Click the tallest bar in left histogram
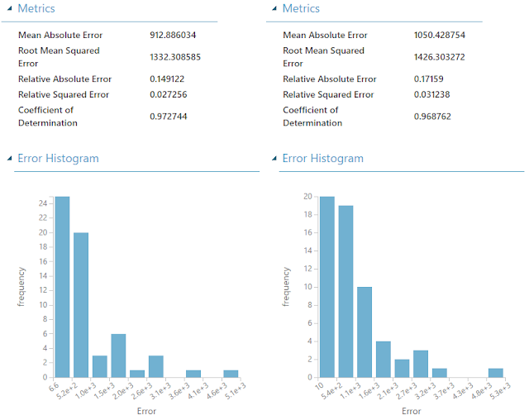 [63, 287]
